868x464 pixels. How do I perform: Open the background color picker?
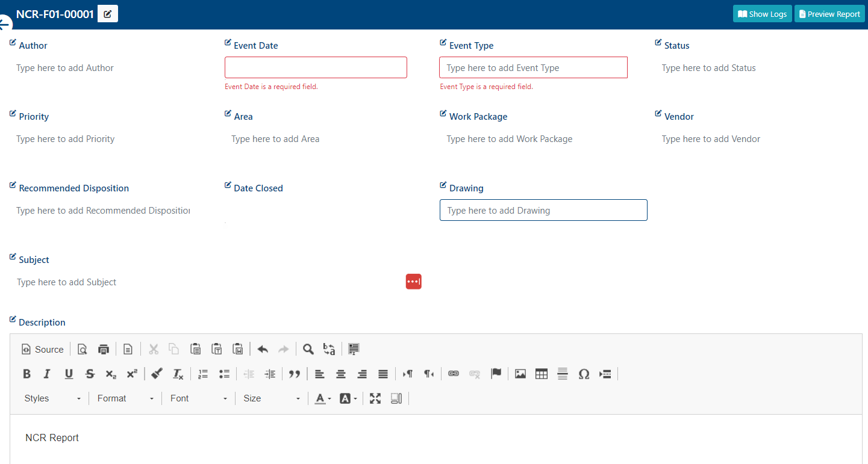pos(348,398)
